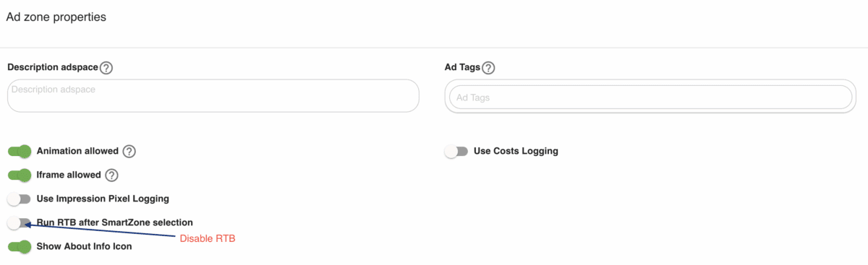
Task: Show help tooltip for Animation allowed
Action: (x=129, y=152)
